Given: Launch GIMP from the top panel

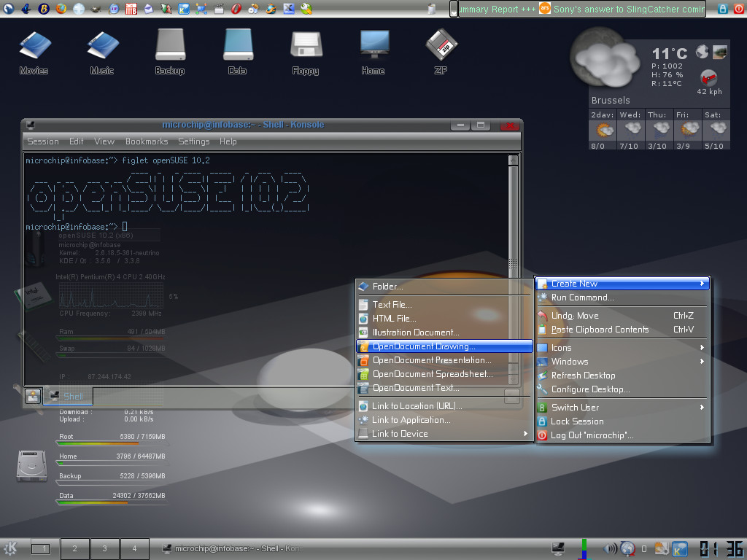Looking at the screenshot, I should click(96, 9).
